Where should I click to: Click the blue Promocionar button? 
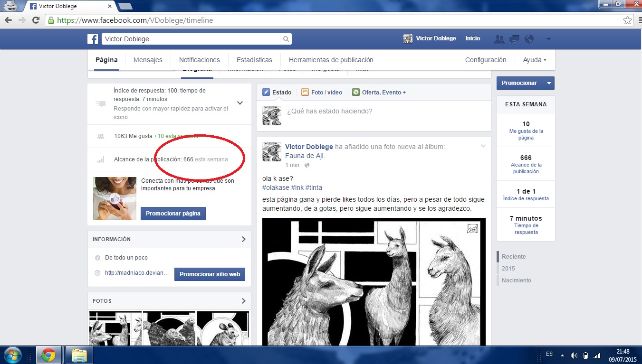519,83
